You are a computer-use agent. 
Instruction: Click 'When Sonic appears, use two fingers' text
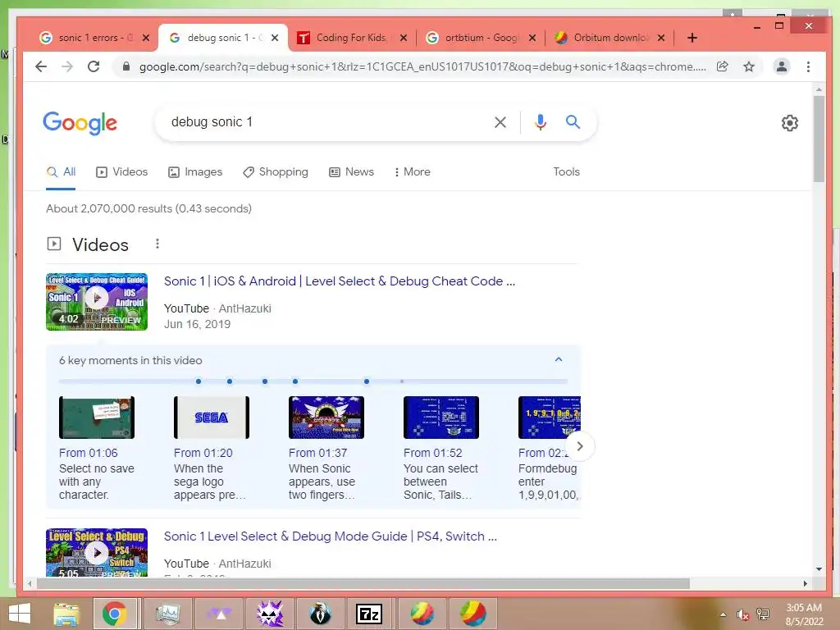[322, 482]
